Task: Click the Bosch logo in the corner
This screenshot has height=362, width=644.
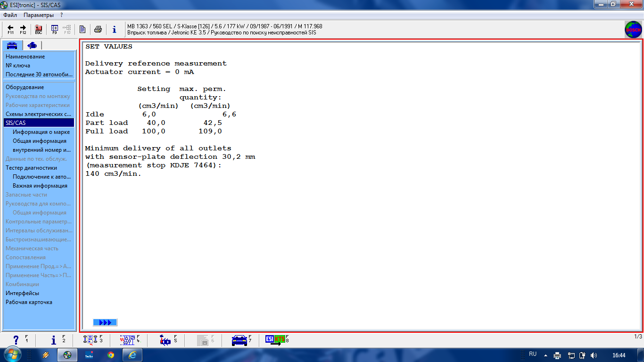Action: (x=633, y=30)
